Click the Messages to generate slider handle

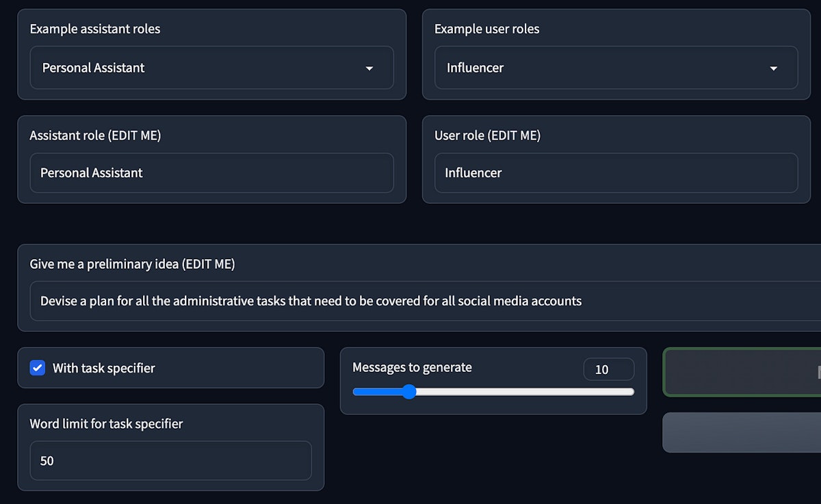pos(409,392)
